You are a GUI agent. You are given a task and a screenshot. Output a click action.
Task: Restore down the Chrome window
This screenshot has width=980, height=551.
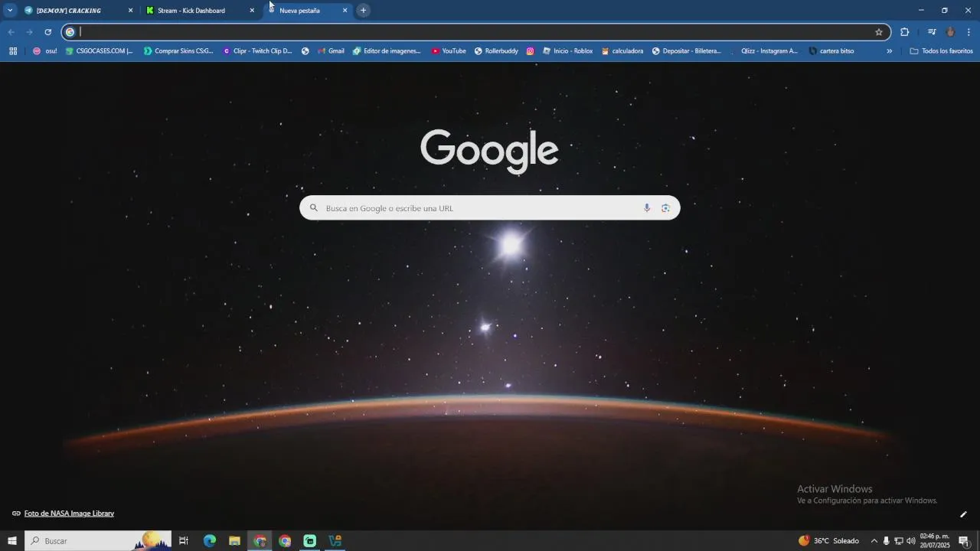coord(945,10)
